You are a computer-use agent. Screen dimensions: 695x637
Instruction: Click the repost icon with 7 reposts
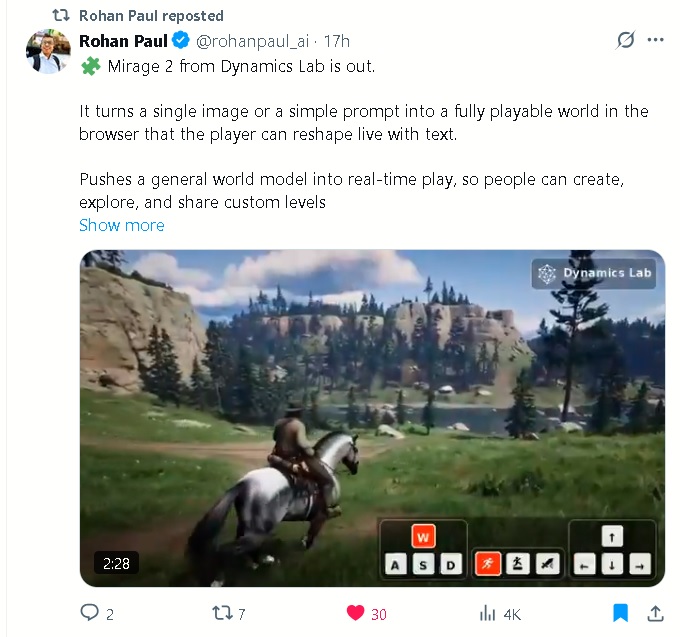(222, 613)
